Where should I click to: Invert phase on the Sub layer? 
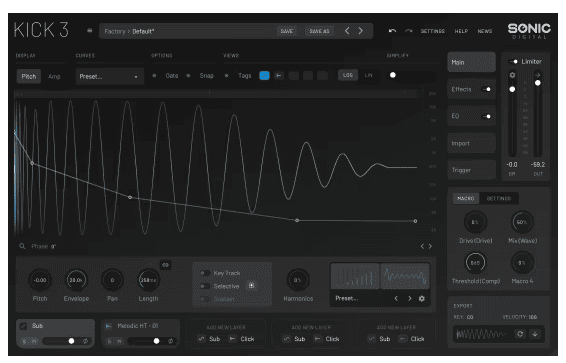[86, 341]
